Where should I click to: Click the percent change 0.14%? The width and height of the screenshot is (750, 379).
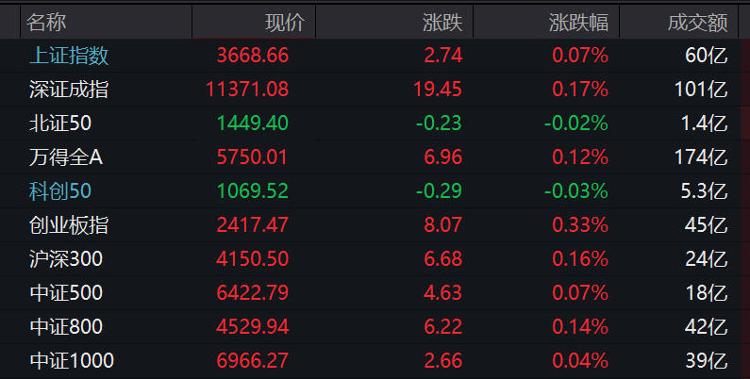click(x=580, y=327)
